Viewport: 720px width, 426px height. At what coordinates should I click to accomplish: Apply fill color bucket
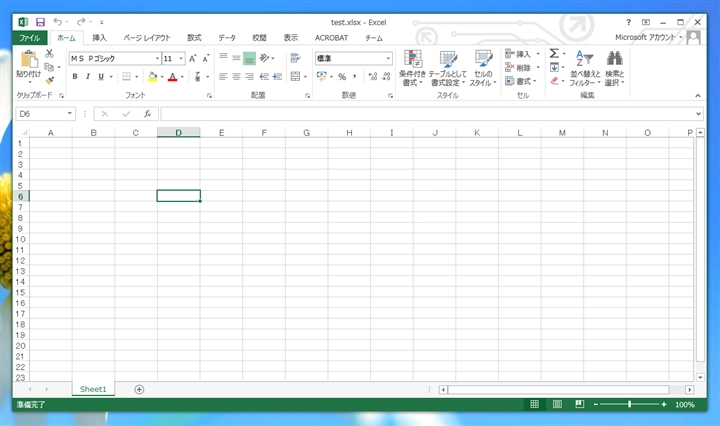[152, 77]
